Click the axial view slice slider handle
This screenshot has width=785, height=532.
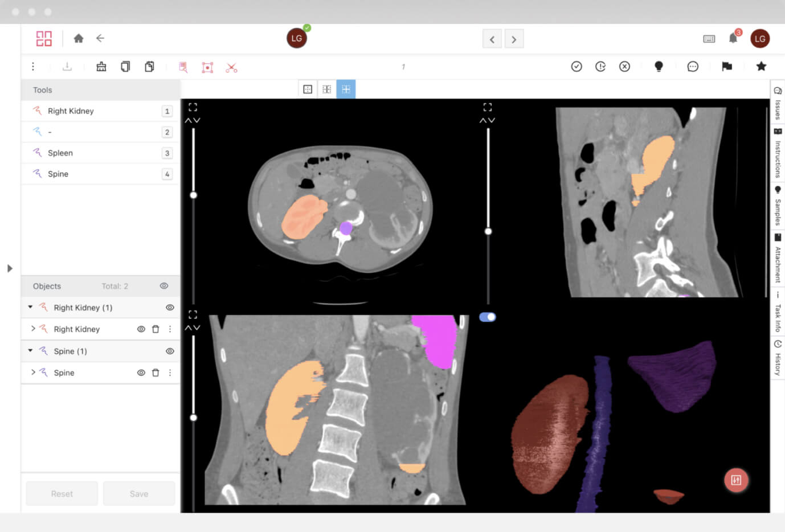(x=194, y=195)
